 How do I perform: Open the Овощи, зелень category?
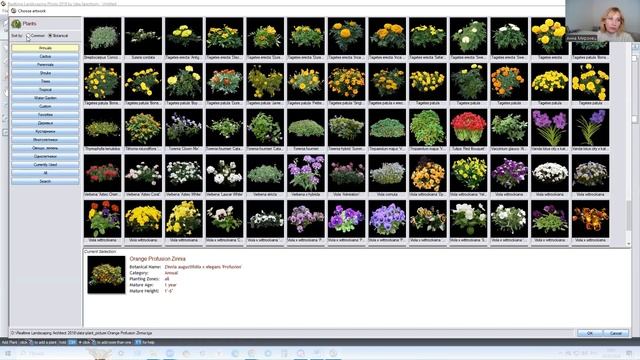45,148
